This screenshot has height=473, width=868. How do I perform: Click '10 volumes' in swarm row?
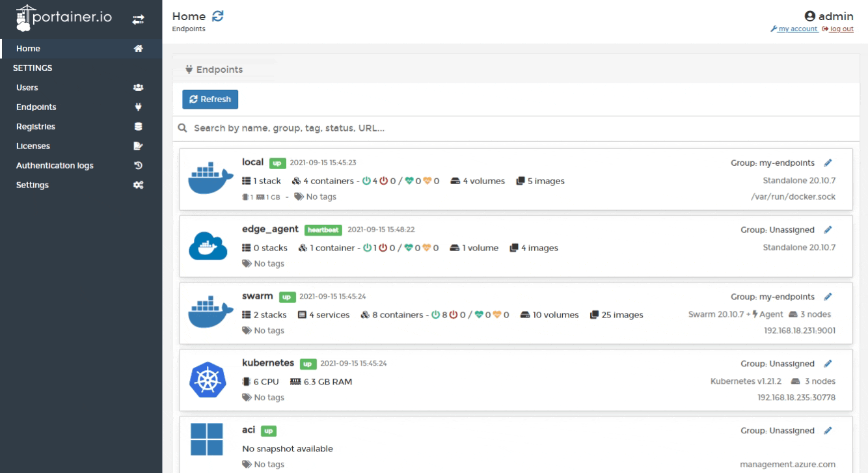549,315
